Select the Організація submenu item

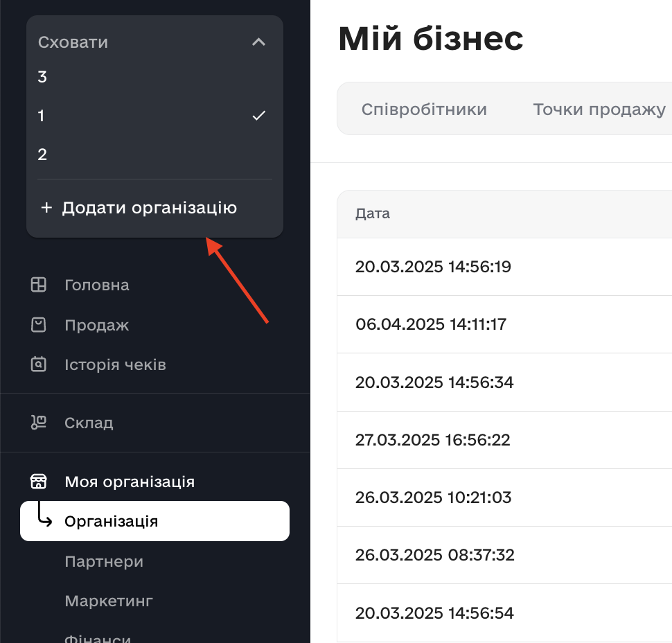coord(111,521)
